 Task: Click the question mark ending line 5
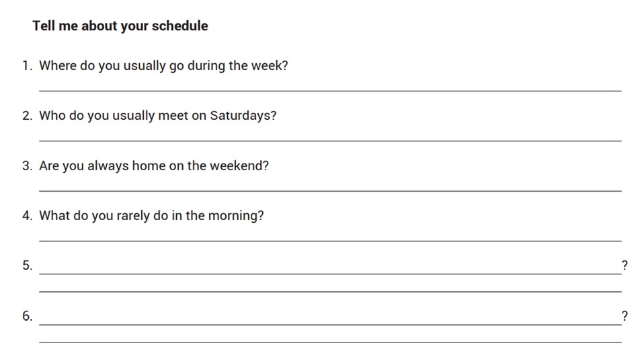[x=625, y=265]
